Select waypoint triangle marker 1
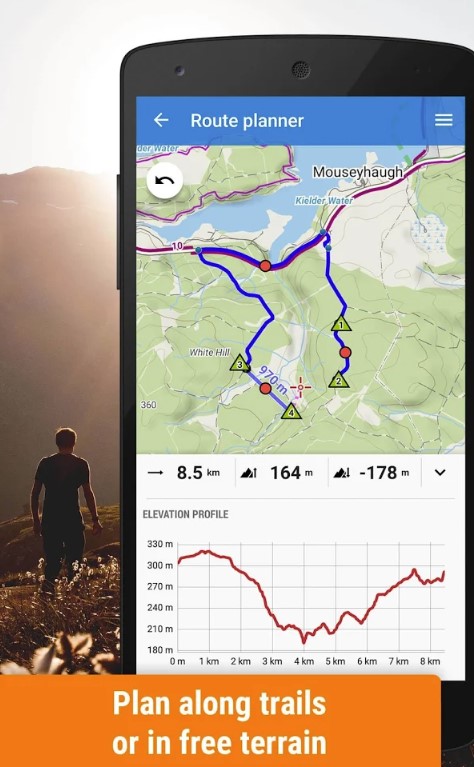This screenshot has width=474, height=767. click(x=341, y=324)
